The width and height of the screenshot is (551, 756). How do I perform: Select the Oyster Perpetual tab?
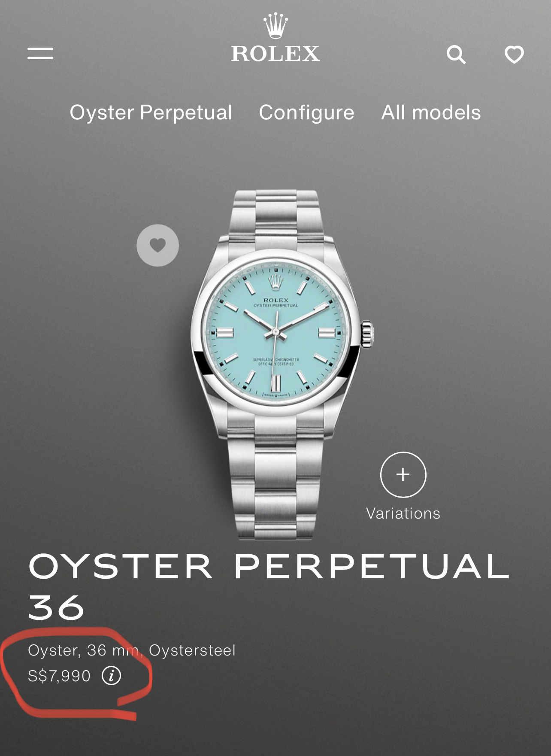coord(151,112)
